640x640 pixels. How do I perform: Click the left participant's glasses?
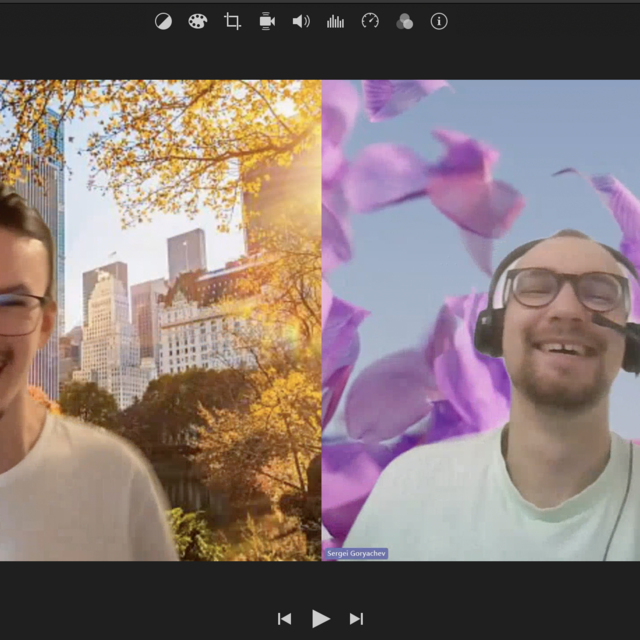[x=22, y=313]
